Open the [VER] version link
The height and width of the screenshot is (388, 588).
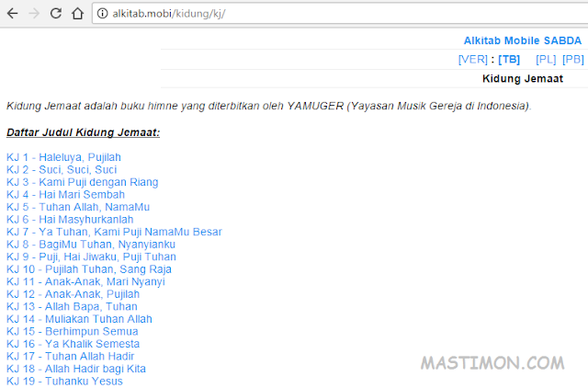pyautogui.click(x=472, y=59)
